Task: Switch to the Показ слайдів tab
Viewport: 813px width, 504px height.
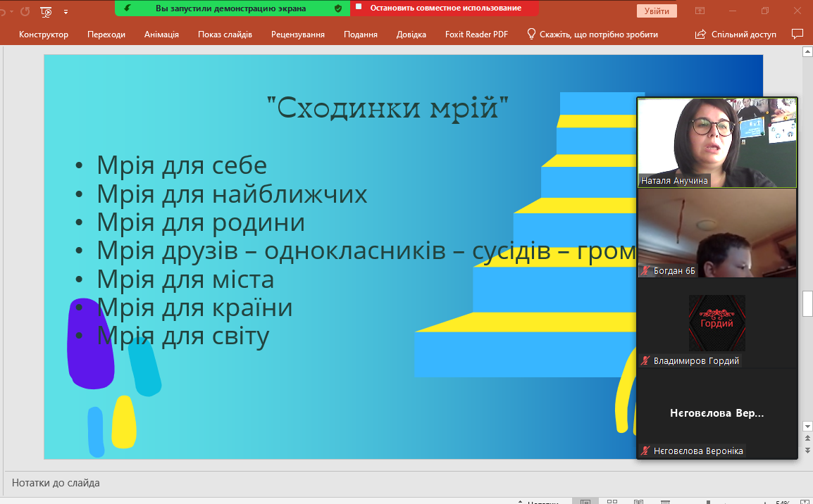Action: click(225, 34)
